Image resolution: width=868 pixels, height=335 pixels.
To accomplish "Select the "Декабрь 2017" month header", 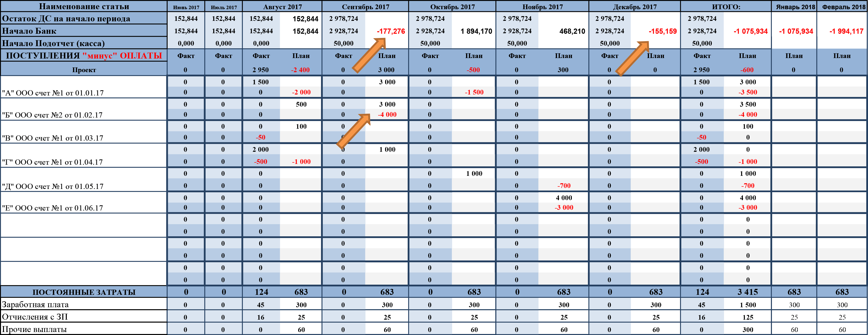I will point(635,7).
